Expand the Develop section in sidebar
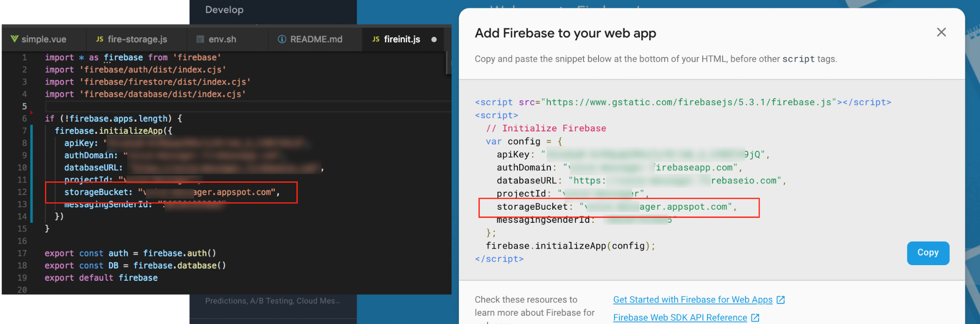 (224, 10)
